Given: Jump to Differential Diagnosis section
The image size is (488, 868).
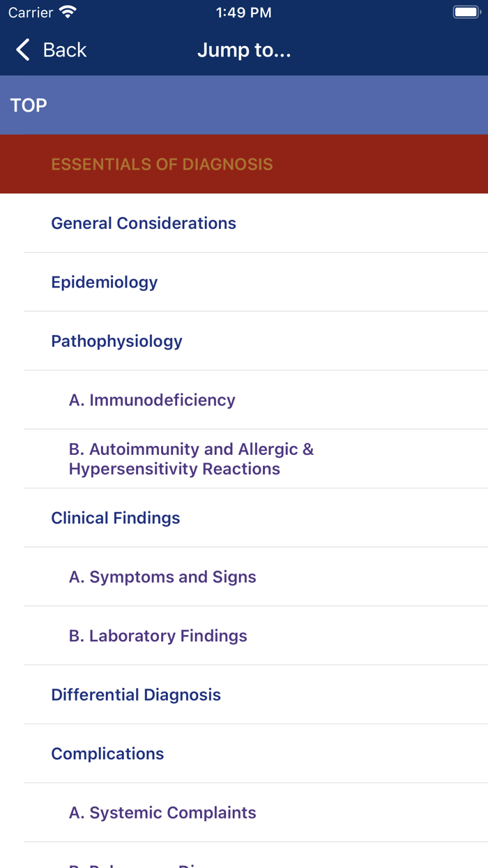Looking at the screenshot, I should pos(136,695).
